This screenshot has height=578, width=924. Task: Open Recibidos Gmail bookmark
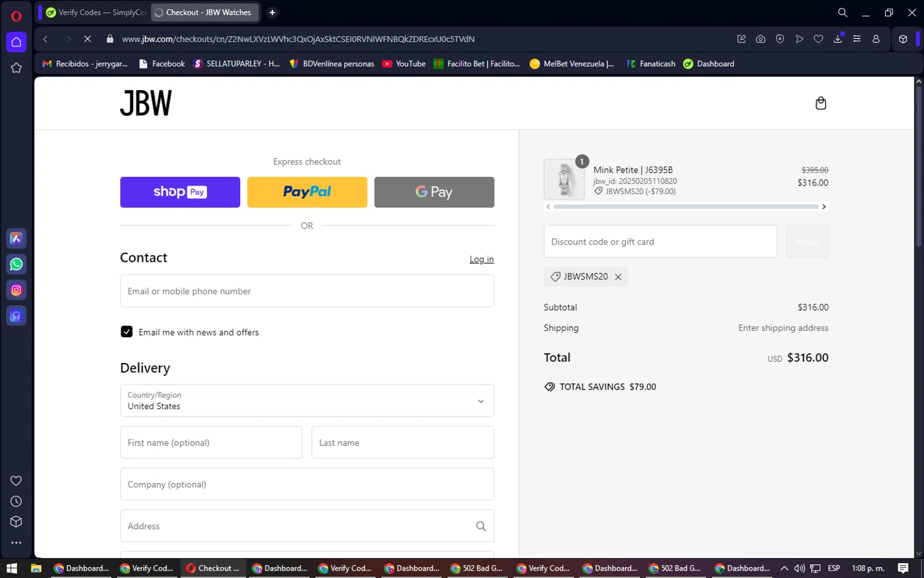click(x=85, y=63)
